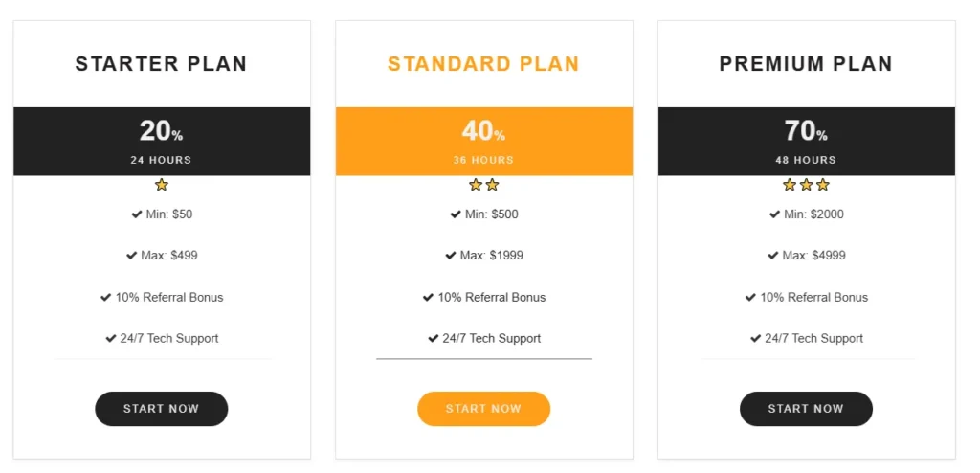
Task: Click the checkmark beside Min: $50
Action: (137, 214)
